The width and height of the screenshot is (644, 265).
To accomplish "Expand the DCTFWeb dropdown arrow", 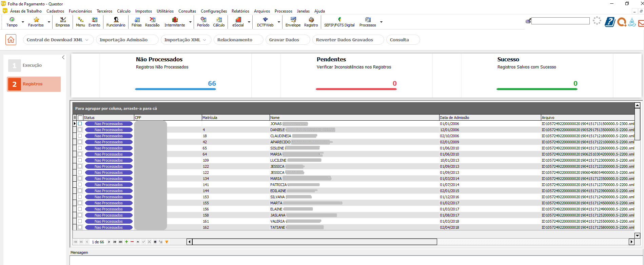I will click(279, 22).
